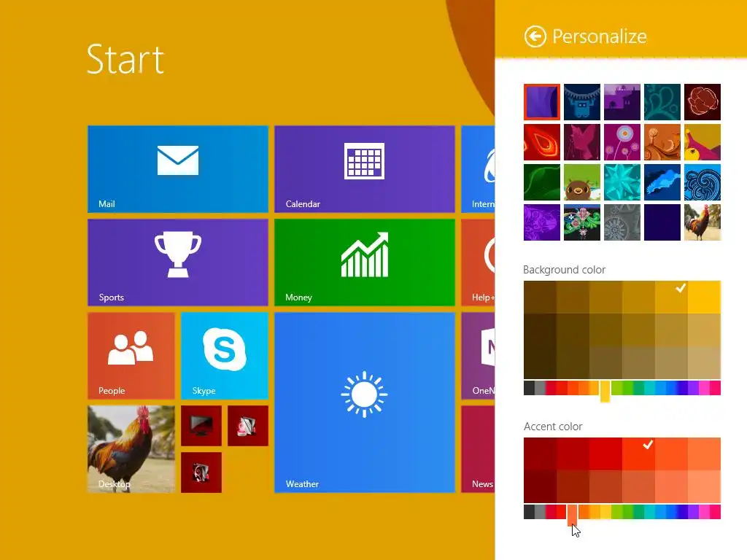This screenshot has height=560, width=747.
Task: Select the blue spiral waves background
Action: (x=703, y=182)
